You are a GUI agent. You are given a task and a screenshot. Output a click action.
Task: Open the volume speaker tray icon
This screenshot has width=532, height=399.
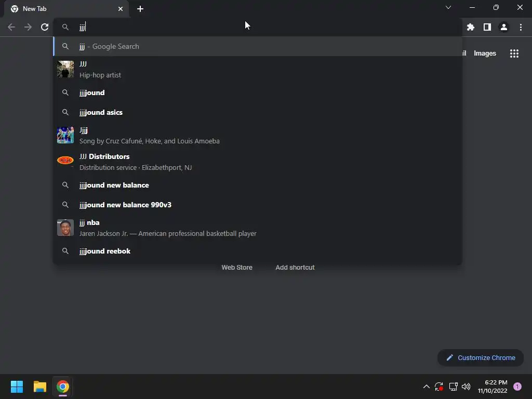[x=466, y=387]
